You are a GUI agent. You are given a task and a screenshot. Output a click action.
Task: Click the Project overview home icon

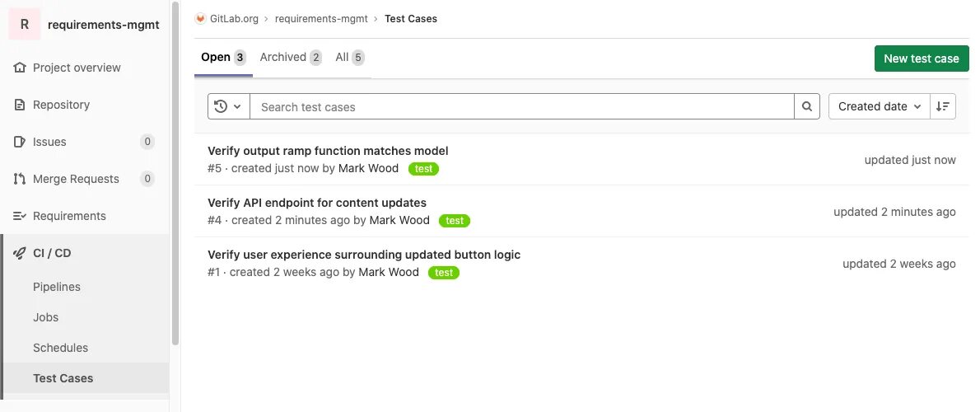(20, 68)
